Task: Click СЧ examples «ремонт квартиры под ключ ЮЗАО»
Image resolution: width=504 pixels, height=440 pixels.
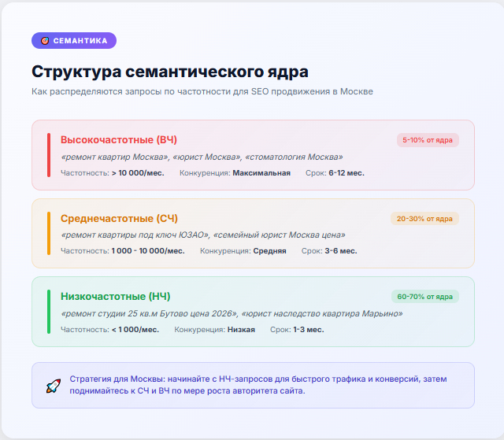Action: click(203, 235)
